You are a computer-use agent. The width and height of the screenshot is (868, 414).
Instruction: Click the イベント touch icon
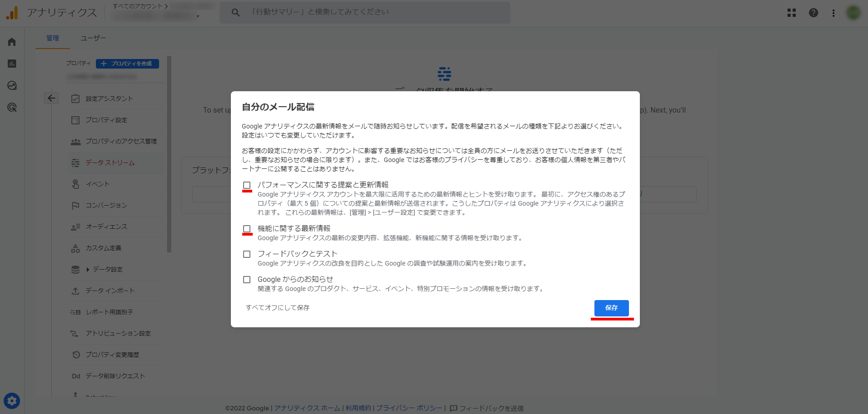[75, 184]
